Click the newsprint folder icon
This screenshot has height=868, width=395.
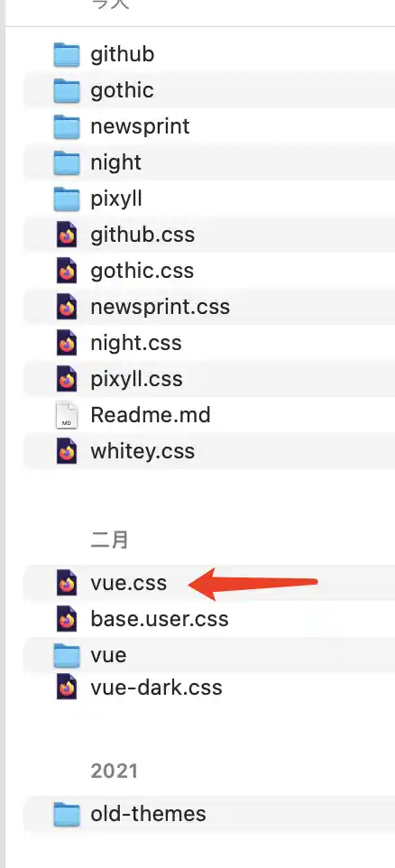[x=67, y=126]
